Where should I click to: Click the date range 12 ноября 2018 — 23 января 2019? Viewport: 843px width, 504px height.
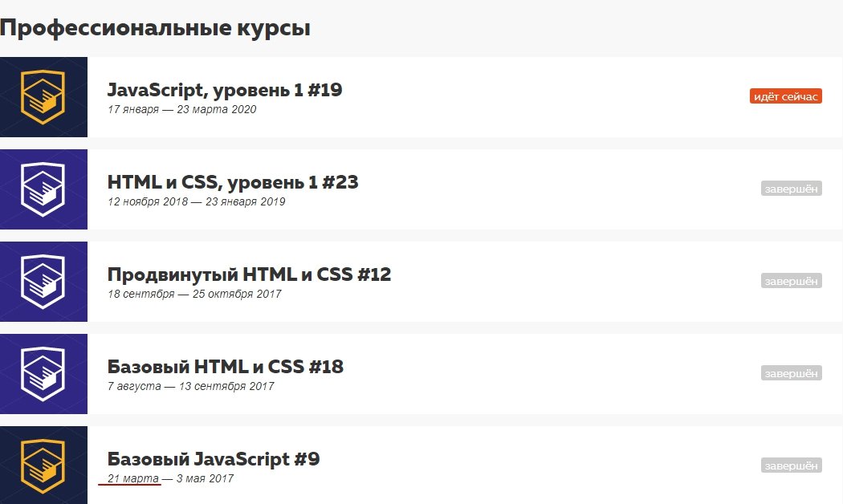tap(196, 201)
